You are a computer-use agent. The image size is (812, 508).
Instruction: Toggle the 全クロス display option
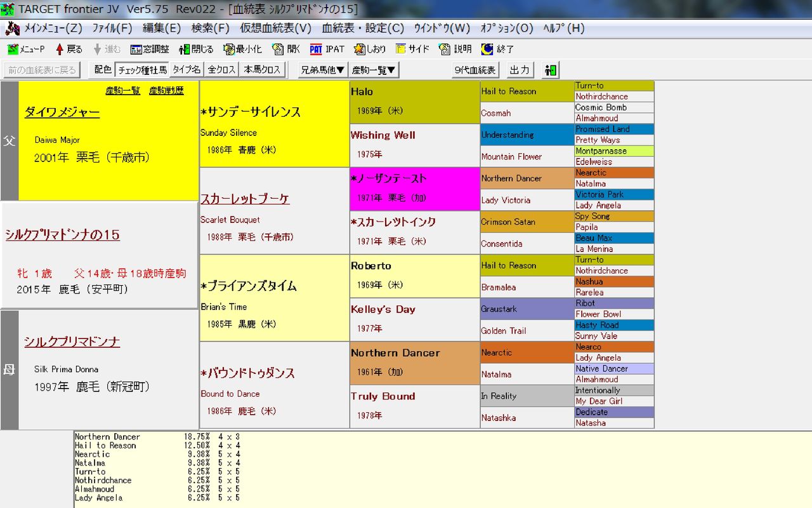click(221, 70)
